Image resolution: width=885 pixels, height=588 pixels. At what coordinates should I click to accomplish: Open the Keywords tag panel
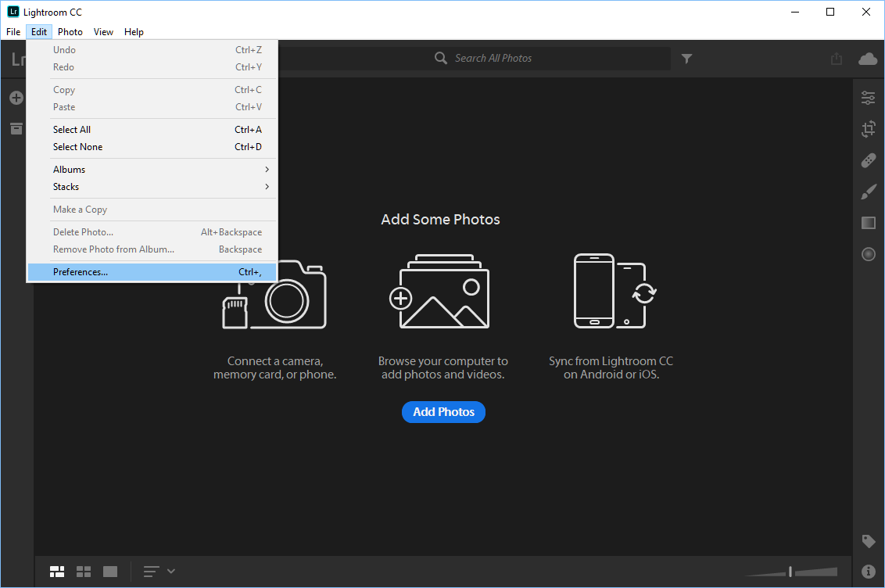(x=868, y=541)
